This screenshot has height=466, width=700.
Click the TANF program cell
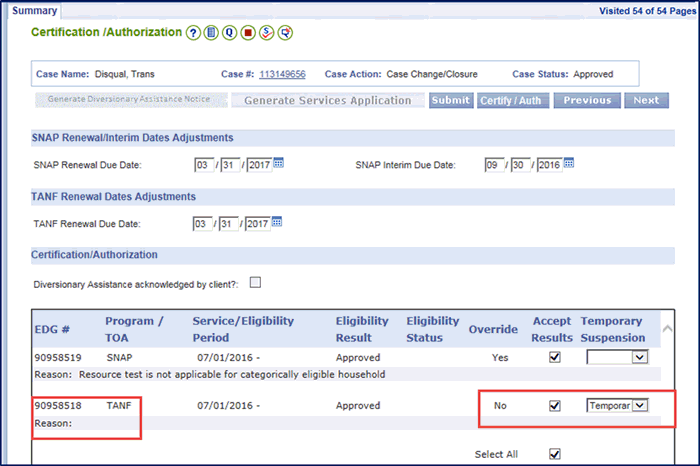coord(119,406)
